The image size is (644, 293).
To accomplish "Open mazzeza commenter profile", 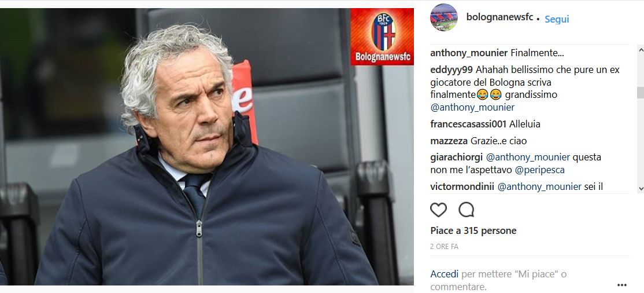I will coord(449,141).
